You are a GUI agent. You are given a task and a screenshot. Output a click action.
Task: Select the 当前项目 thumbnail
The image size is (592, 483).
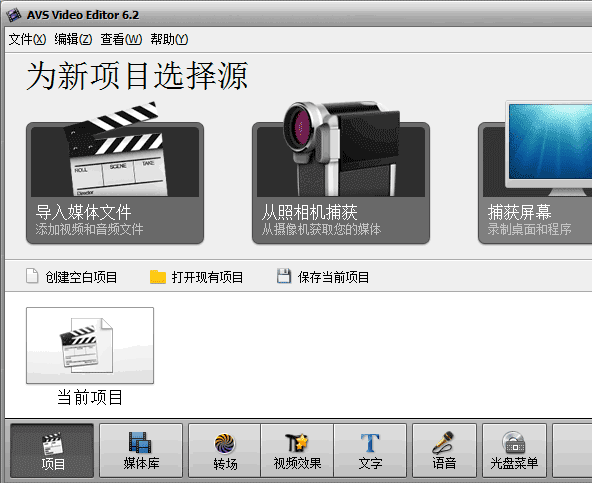[90, 346]
